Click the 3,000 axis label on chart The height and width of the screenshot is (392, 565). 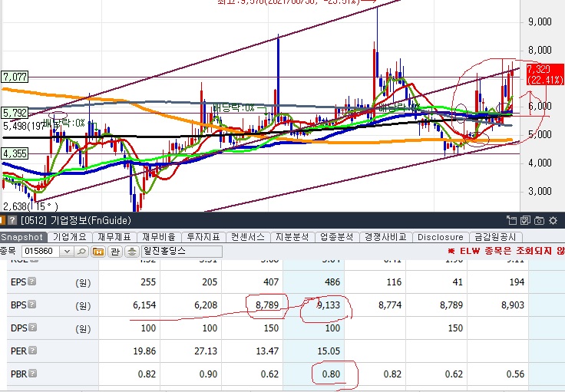tap(540, 191)
